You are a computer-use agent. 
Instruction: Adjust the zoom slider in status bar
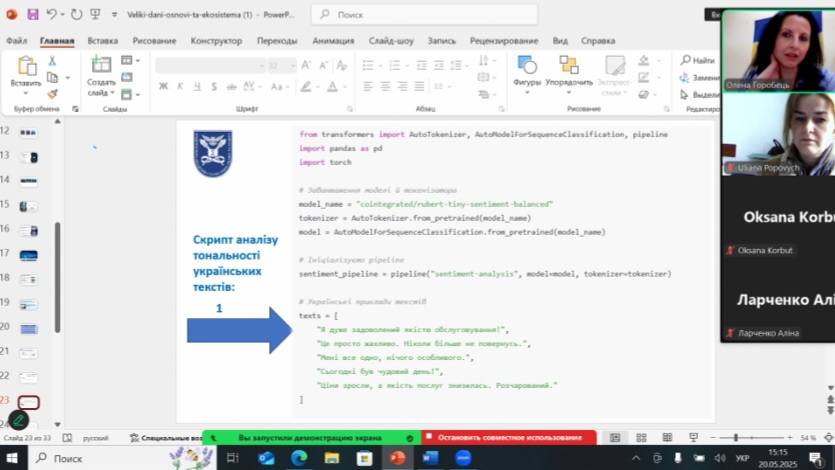click(x=736, y=438)
